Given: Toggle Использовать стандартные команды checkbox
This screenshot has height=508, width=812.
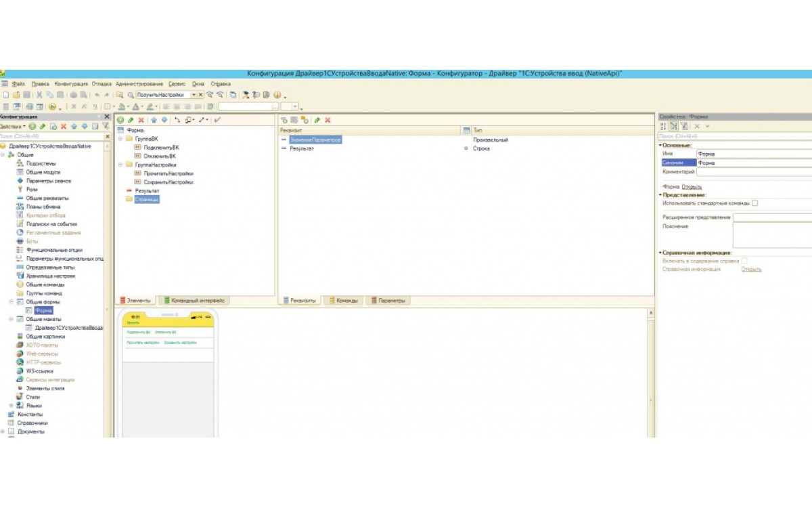Looking at the screenshot, I should [x=754, y=203].
